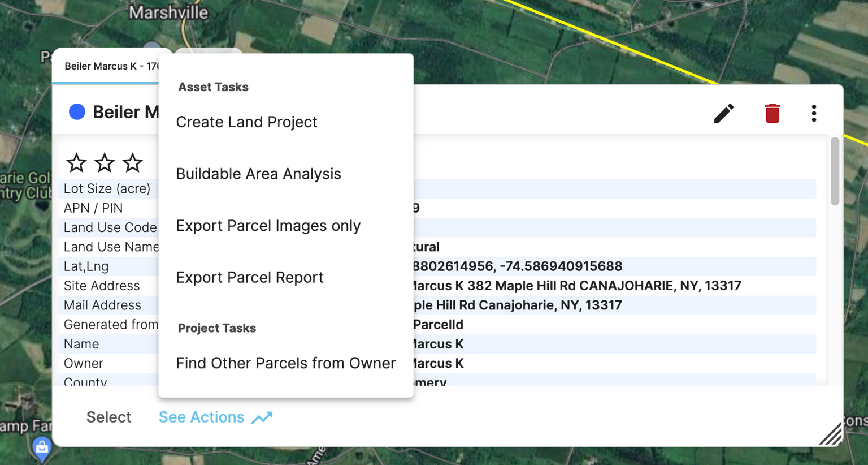Rate the parcel with the first star
Screen dimensions: 868x465
coord(76,162)
